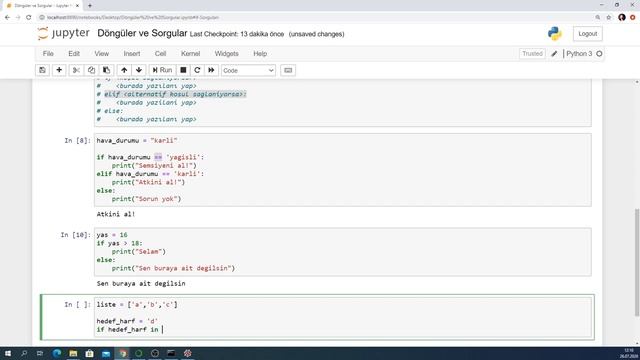This screenshot has height=360, width=640.
Task: Click the Python logo in the header
Action: pos(554,33)
